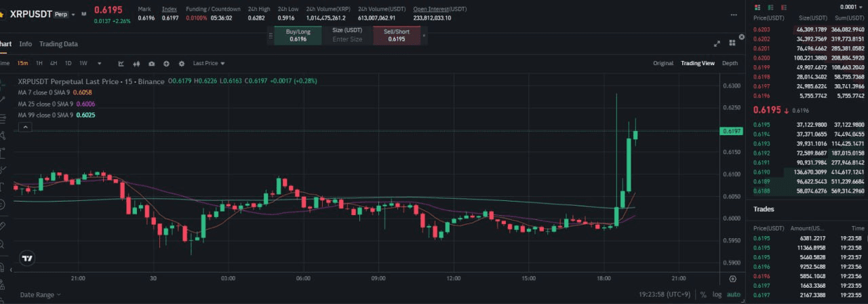The width and height of the screenshot is (868, 304).
Task: Click the candlestick chart style icon
Action: tap(136, 63)
